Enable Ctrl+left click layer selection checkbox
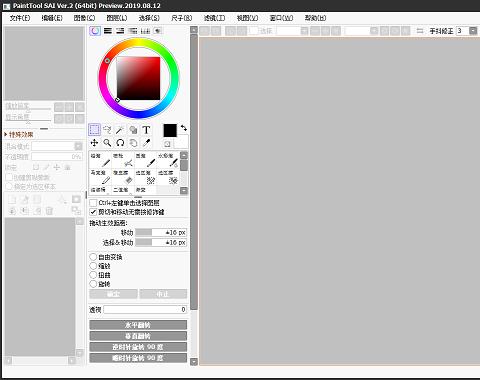480x380 pixels. tap(93, 203)
